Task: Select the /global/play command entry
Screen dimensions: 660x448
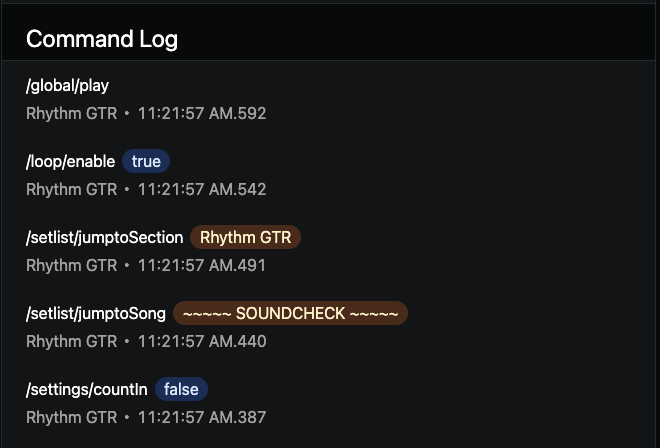Action: [67, 86]
